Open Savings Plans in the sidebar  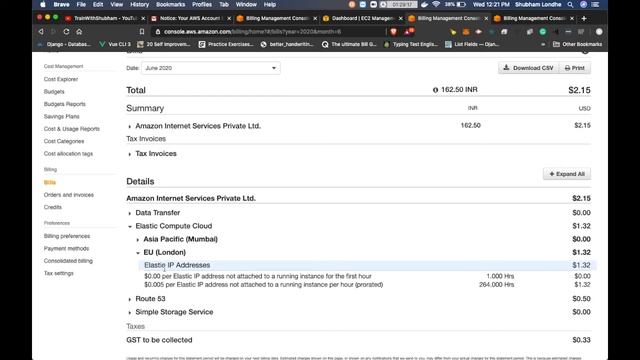point(62,116)
